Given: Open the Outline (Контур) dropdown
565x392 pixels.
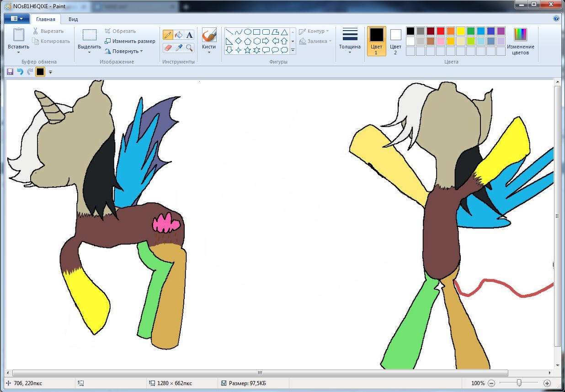Looking at the screenshot, I should (314, 31).
